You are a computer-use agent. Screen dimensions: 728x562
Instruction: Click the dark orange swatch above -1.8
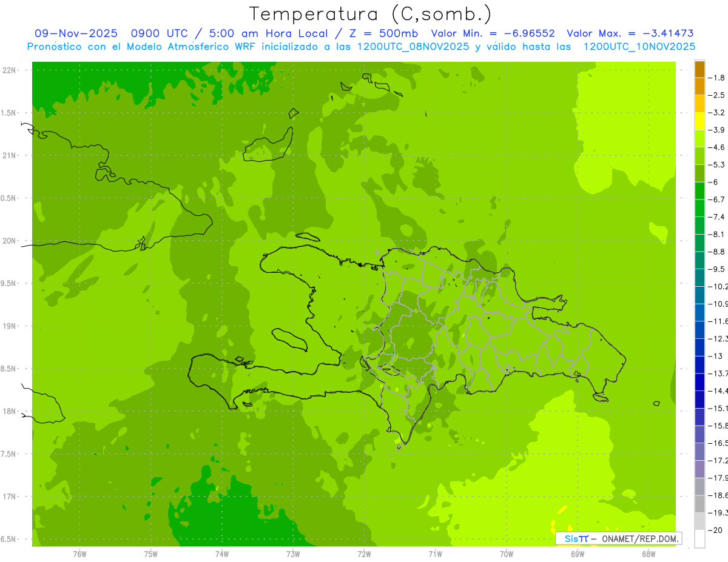(699, 69)
